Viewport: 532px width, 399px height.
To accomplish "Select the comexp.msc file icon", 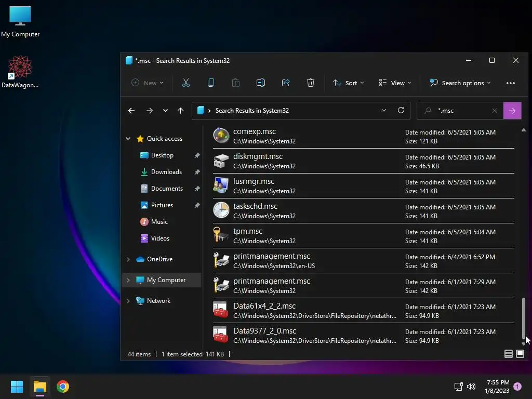I will tap(221, 136).
